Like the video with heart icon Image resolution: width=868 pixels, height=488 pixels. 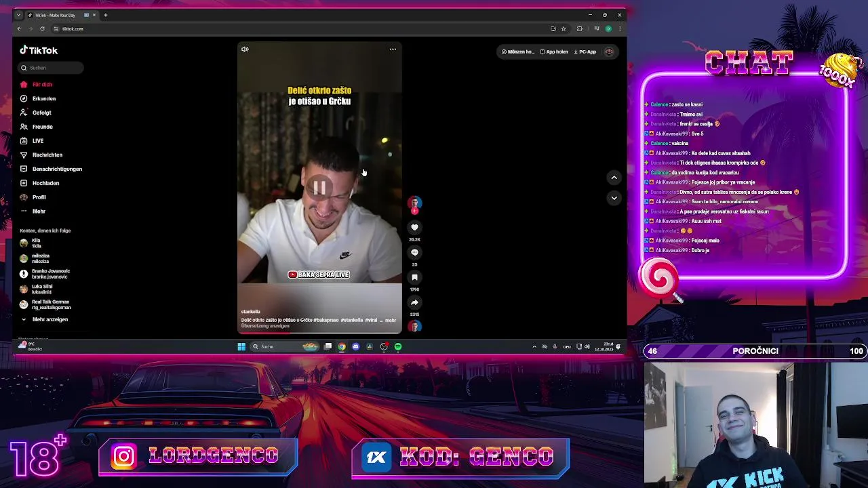point(414,228)
